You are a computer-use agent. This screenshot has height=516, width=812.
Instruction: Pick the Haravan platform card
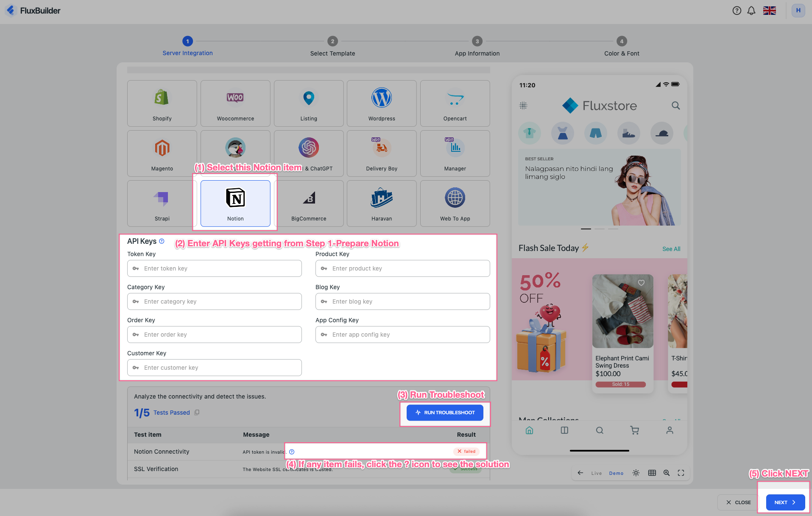[x=382, y=204]
